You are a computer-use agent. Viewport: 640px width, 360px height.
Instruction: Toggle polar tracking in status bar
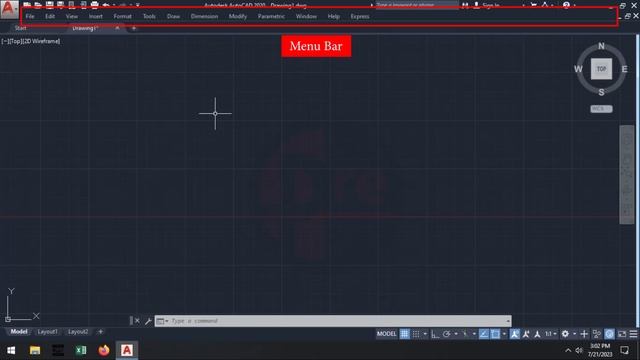447,334
